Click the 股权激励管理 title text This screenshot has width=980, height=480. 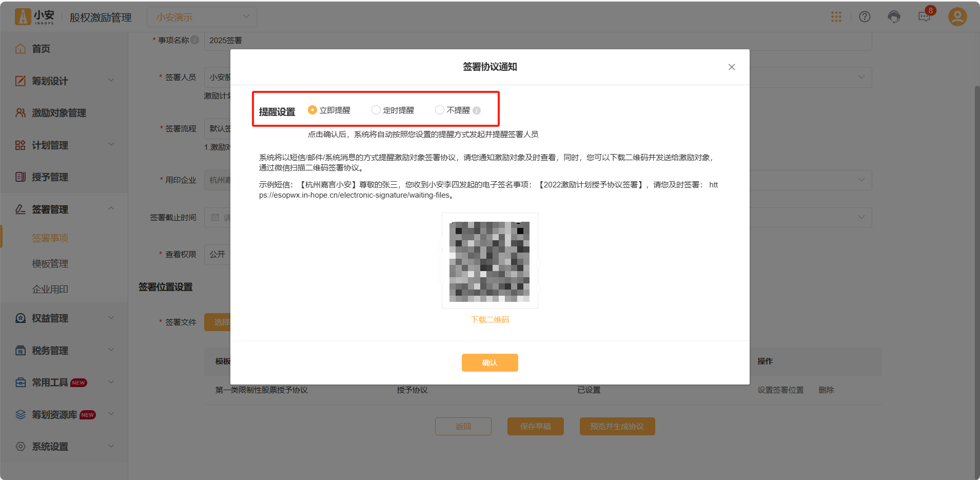[101, 17]
